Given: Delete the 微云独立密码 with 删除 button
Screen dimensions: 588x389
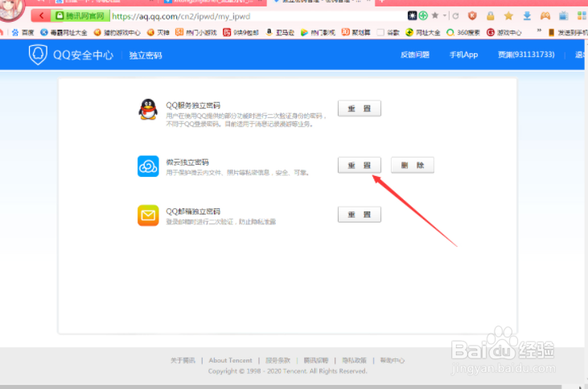Looking at the screenshot, I should pos(413,165).
